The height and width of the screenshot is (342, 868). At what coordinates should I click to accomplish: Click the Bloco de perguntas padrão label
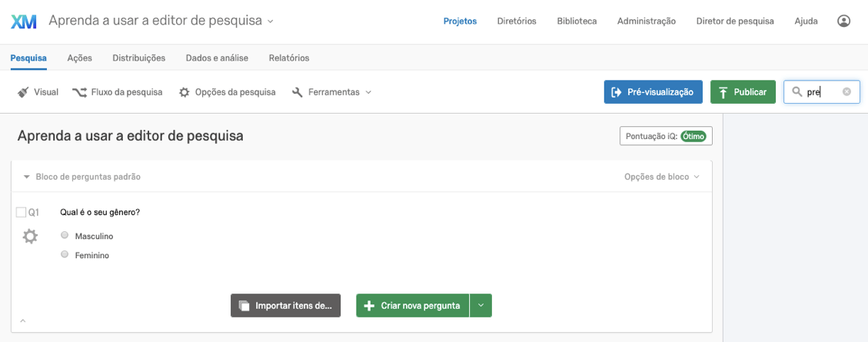(88, 177)
